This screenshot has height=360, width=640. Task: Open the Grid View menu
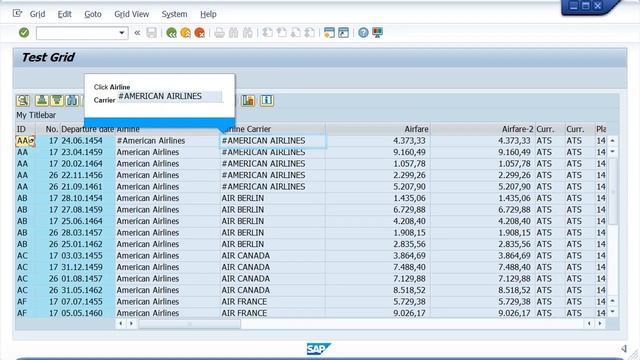(131, 14)
